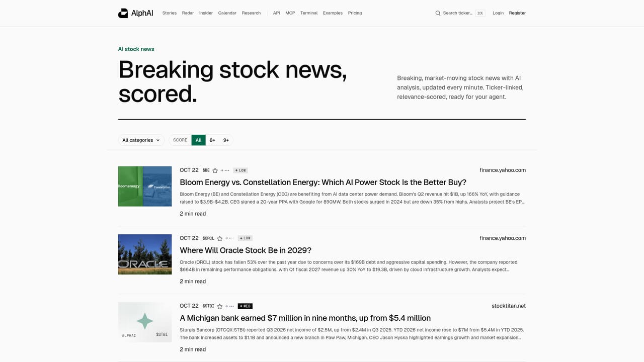Click the MED badge on the $STBI article
The height and width of the screenshot is (362, 644).
(x=245, y=306)
